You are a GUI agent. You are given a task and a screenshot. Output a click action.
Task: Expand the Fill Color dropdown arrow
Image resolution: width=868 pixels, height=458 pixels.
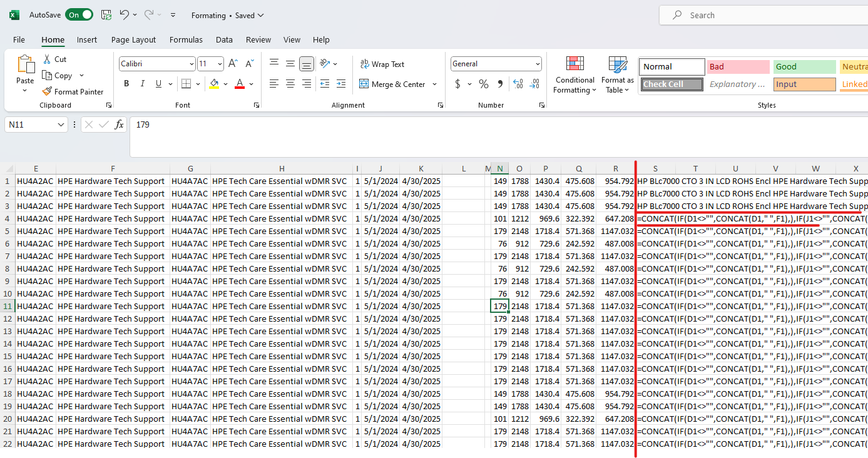click(x=225, y=84)
